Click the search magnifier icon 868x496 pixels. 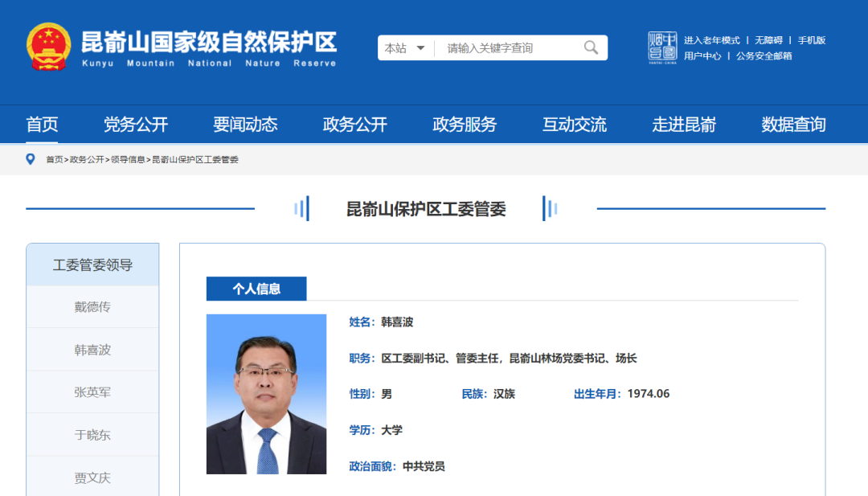[592, 47]
